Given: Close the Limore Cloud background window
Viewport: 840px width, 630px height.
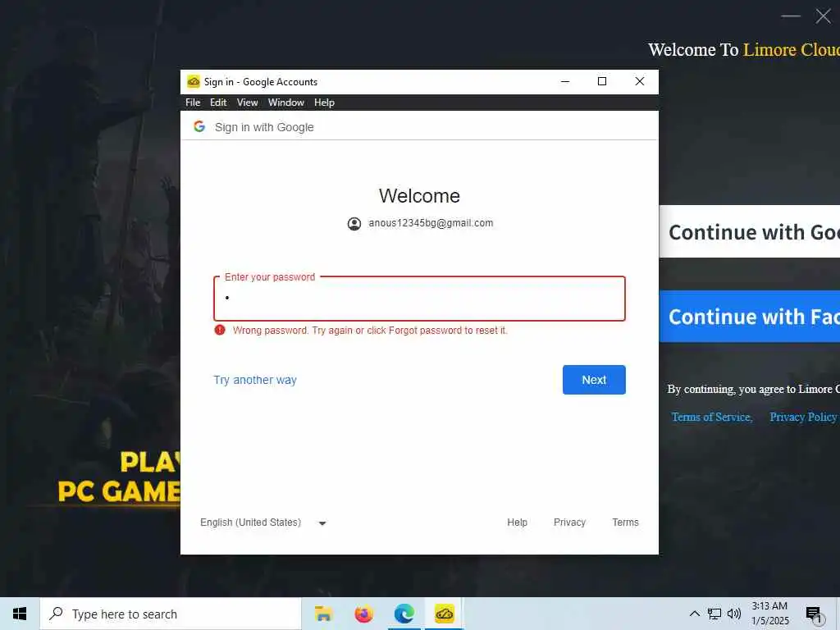Looking at the screenshot, I should coord(823,16).
